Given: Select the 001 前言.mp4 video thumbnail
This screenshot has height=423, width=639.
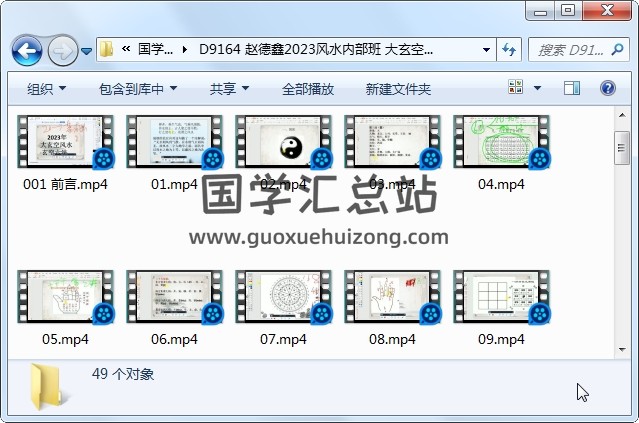Looking at the screenshot, I should (65, 142).
